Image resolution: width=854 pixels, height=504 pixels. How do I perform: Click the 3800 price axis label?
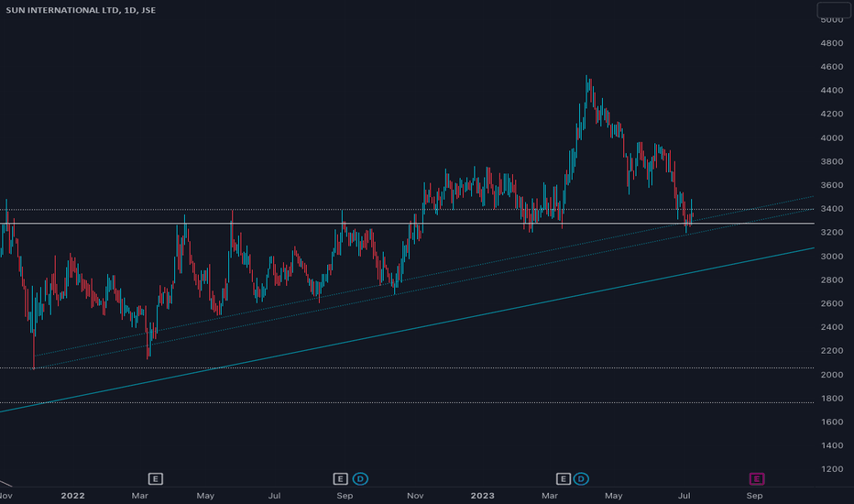click(832, 161)
